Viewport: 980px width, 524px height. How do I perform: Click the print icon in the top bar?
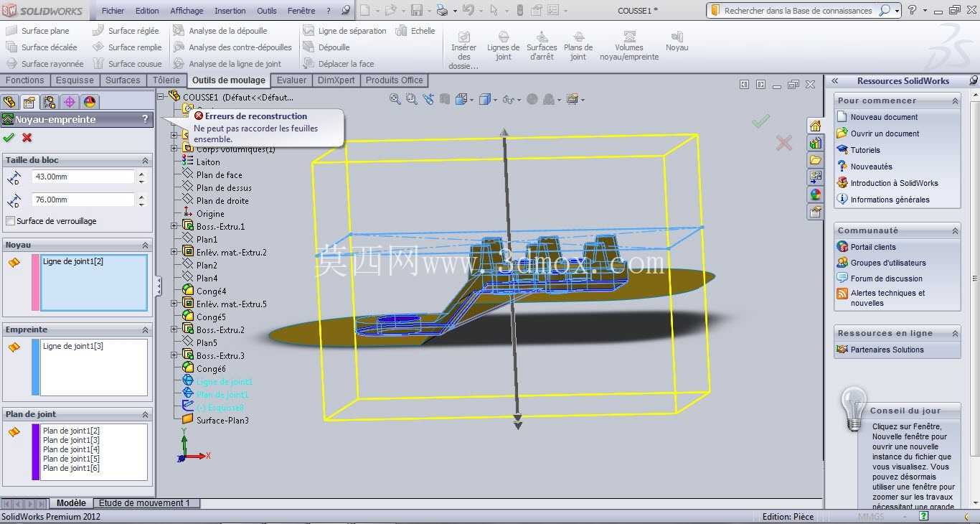(442, 11)
